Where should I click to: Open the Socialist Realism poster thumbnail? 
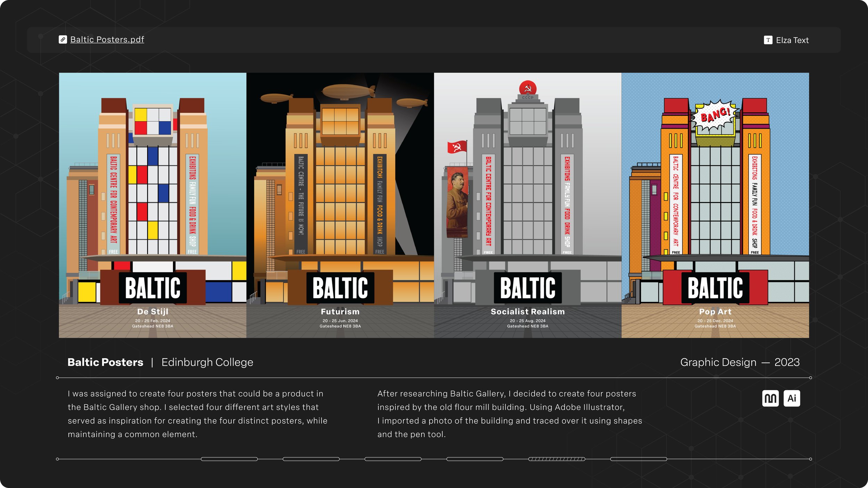(528, 205)
